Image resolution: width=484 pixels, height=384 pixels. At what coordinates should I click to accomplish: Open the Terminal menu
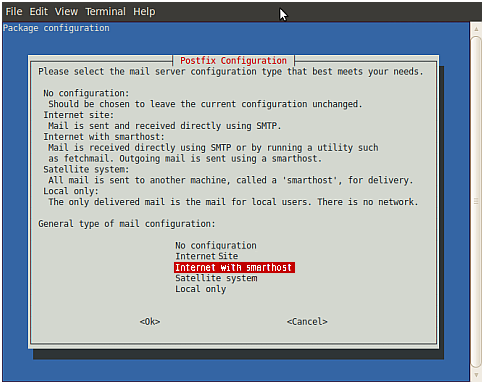click(x=105, y=12)
